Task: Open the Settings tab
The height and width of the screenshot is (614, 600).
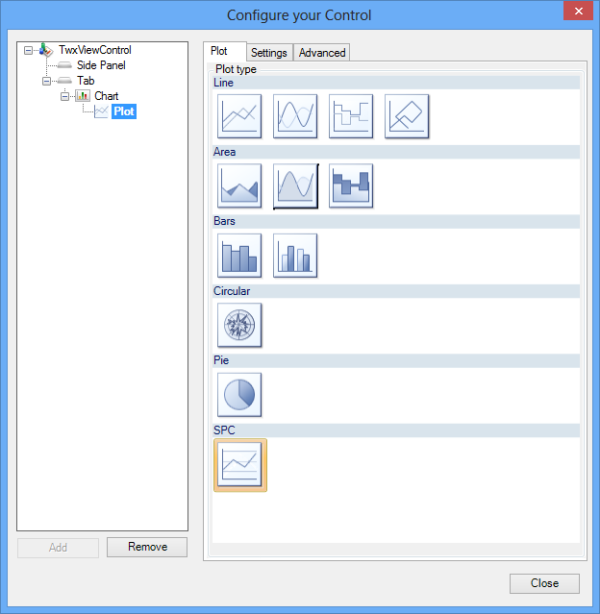Action: tap(269, 52)
